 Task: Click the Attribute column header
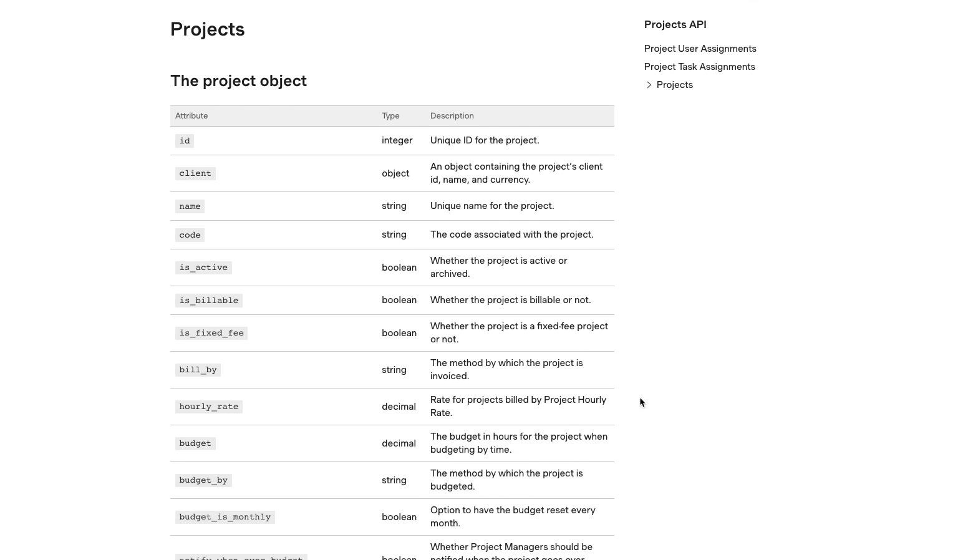click(x=191, y=116)
